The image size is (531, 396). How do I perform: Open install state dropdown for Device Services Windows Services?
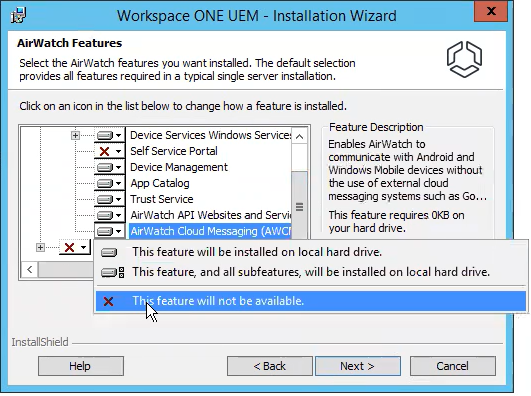109,136
